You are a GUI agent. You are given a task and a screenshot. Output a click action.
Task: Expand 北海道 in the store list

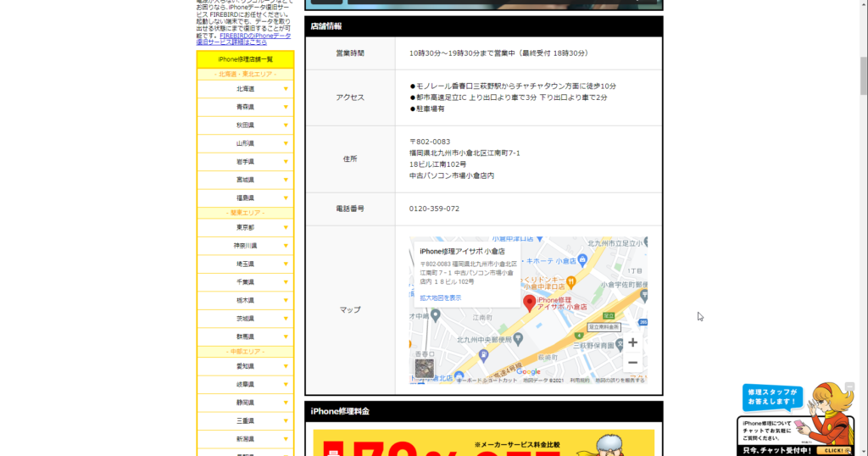[x=245, y=89]
